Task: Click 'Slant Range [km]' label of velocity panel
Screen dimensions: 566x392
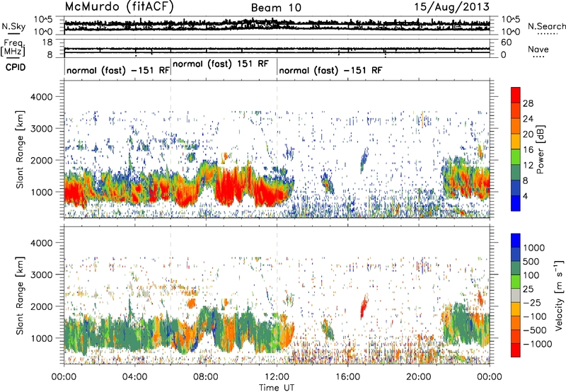Action: tap(20, 295)
